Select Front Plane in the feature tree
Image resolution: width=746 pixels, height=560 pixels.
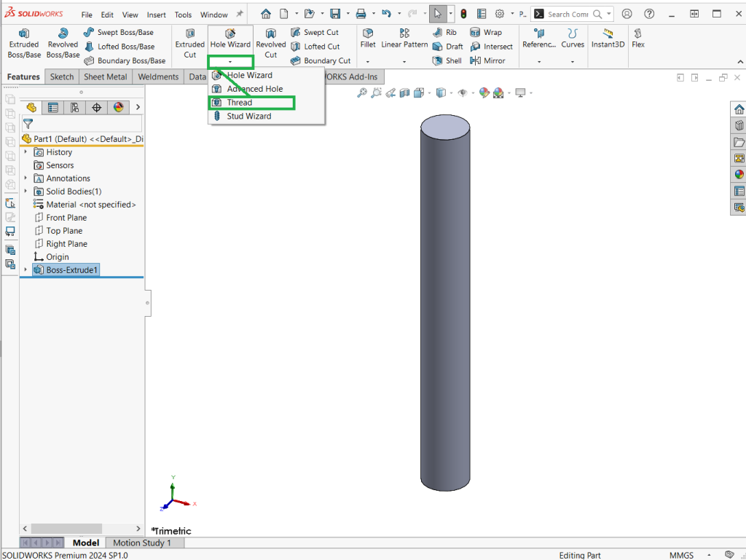coord(66,218)
